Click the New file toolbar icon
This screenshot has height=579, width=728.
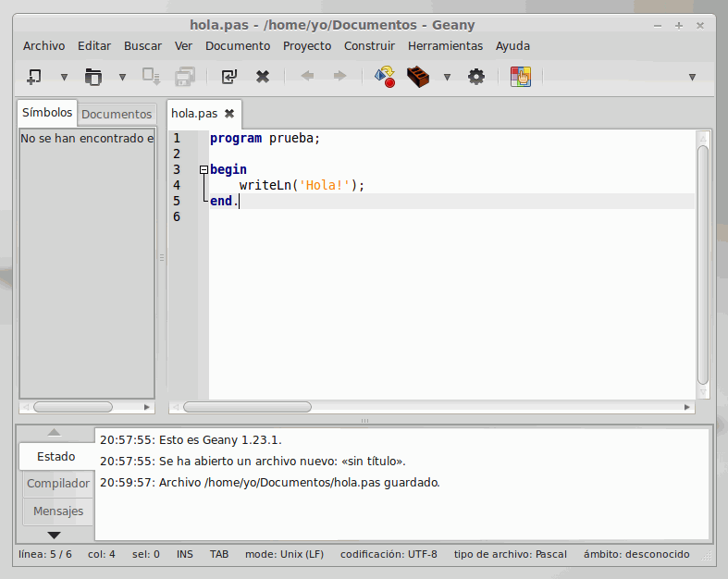tap(34, 77)
